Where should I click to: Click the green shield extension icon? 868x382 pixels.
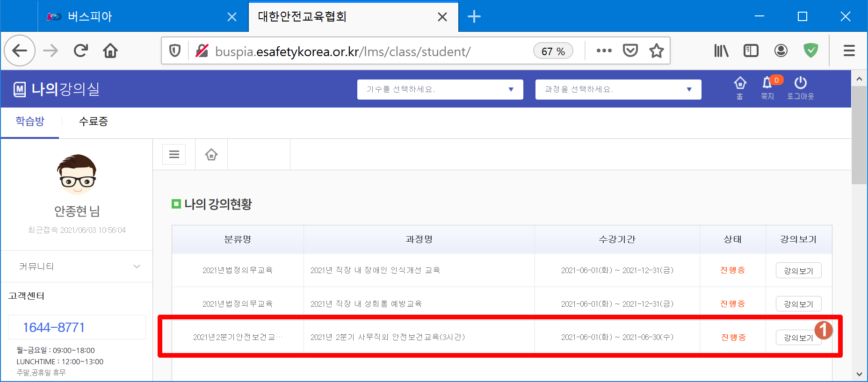(811, 50)
